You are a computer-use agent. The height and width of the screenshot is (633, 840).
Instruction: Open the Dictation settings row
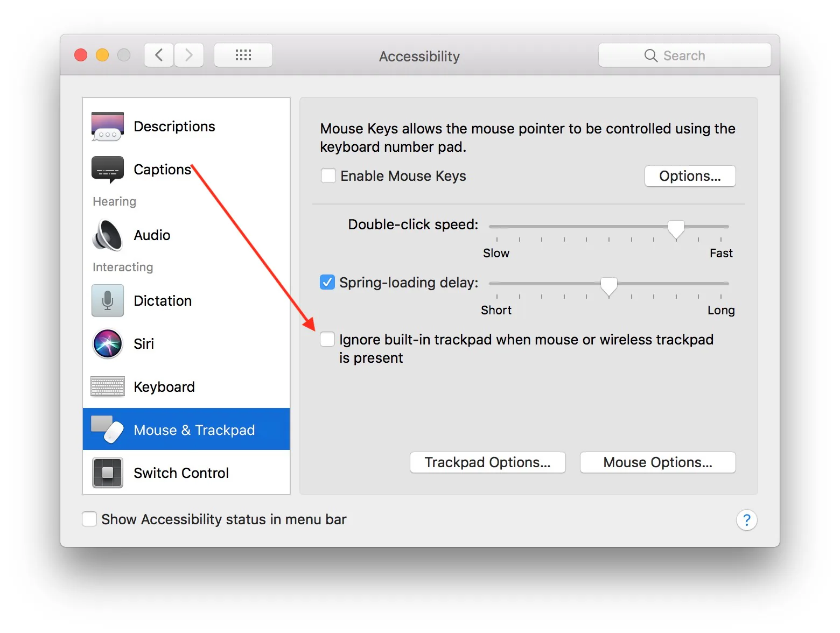point(186,300)
